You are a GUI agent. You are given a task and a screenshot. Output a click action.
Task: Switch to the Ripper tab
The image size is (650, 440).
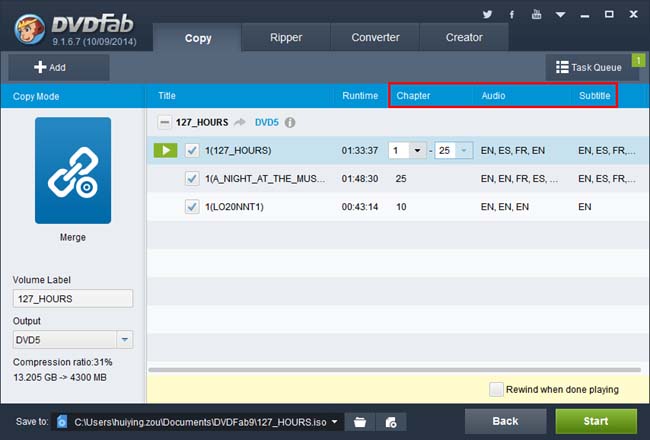click(x=286, y=37)
